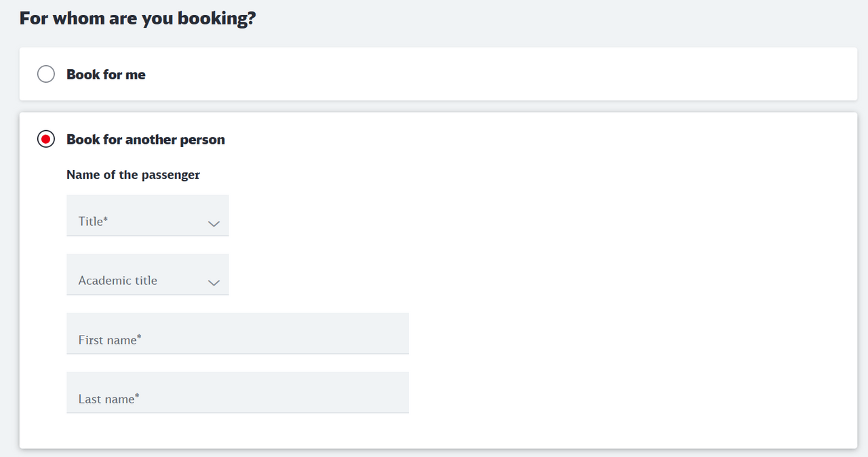Image resolution: width=868 pixels, height=457 pixels.
Task: Select the 'Book for me' radio button
Action: [x=46, y=74]
